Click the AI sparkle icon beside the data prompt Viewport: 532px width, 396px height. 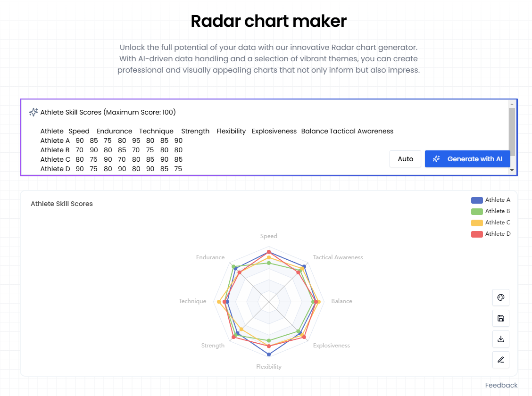tap(33, 112)
